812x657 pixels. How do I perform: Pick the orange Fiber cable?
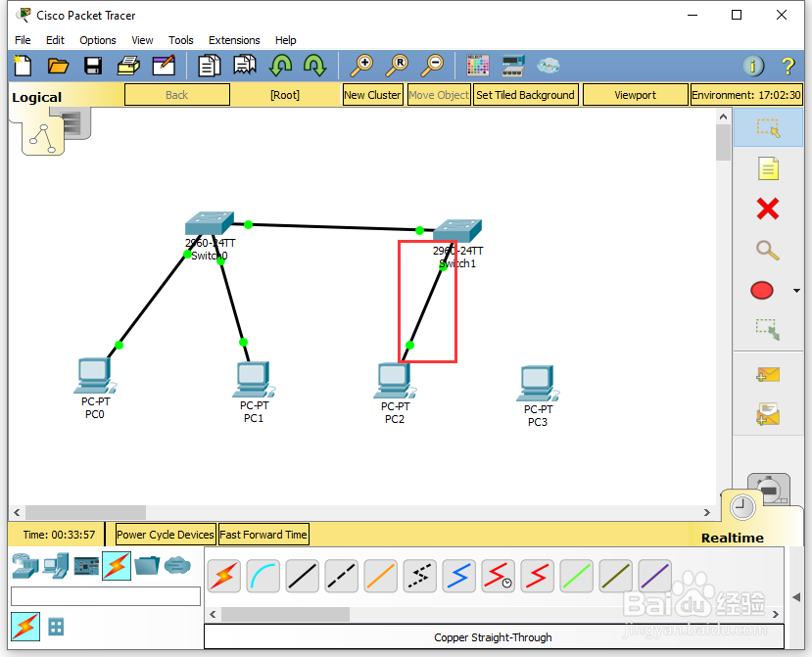click(x=381, y=576)
